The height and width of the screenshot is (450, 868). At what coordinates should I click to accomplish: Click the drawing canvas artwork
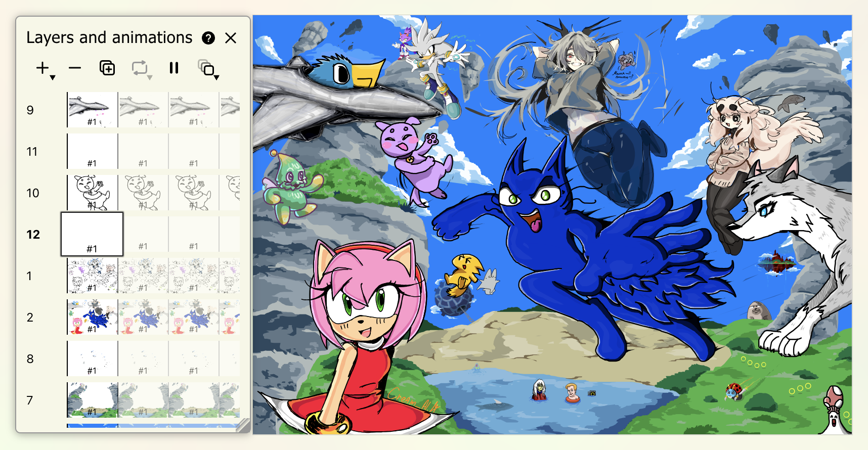click(x=552, y=224)
